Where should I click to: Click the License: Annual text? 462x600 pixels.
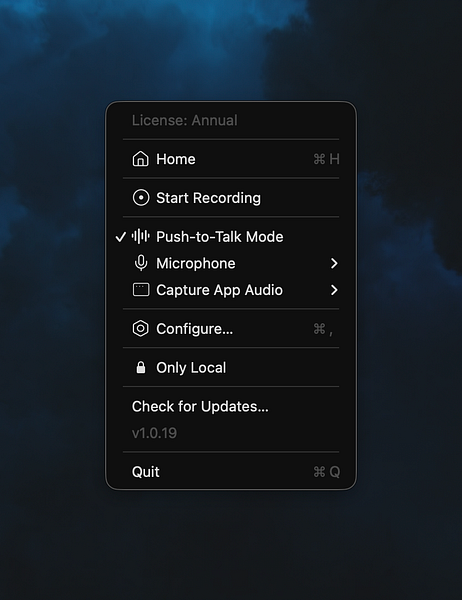pyautogui.click(x=184, y=120)
